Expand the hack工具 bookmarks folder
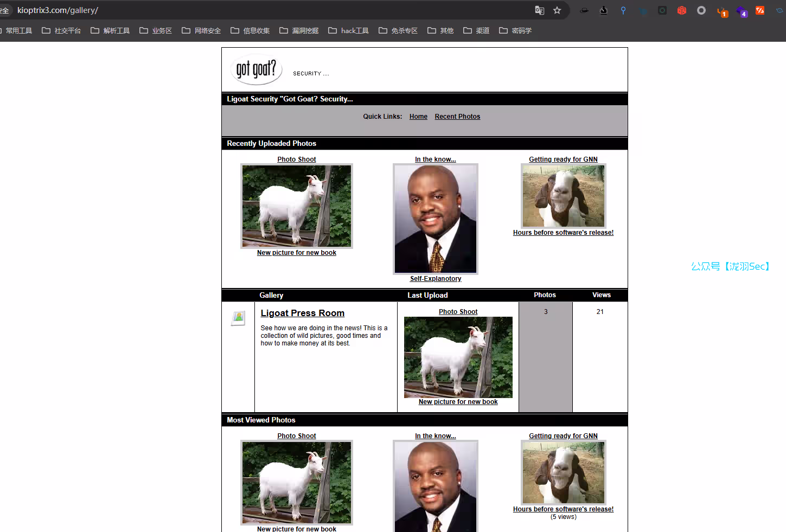 pyautogui.click(x=348, y=31)
